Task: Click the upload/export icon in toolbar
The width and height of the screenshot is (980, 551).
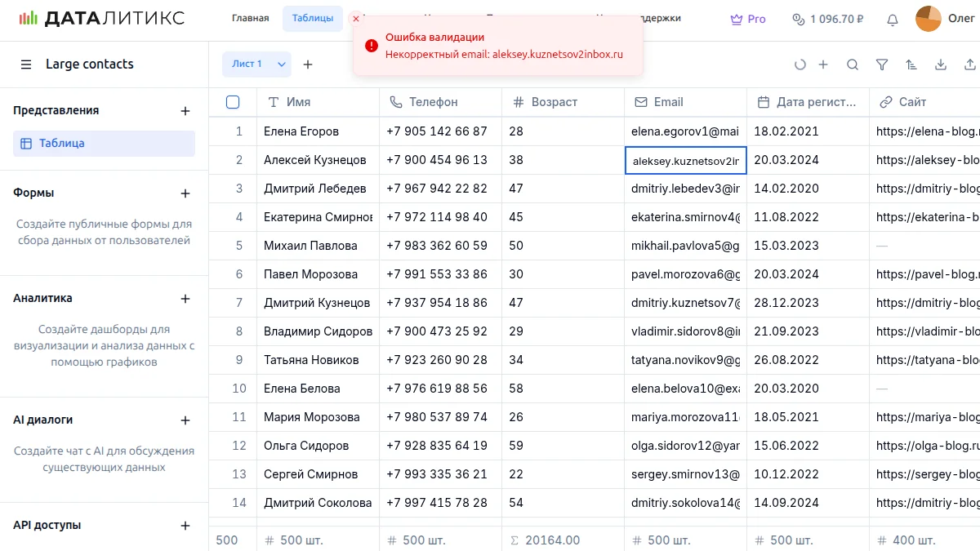Action: pyautogui.click(x=969, y=64)
